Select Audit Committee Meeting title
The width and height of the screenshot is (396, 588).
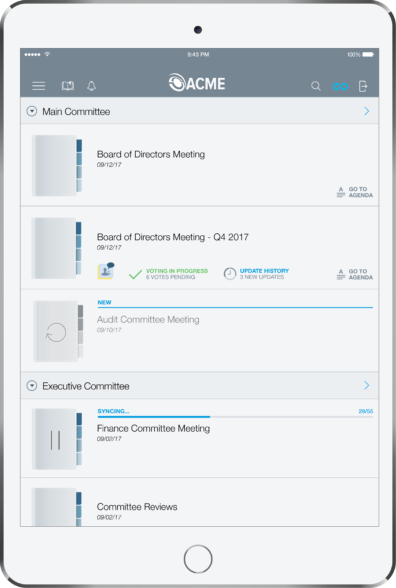point(148,320)
